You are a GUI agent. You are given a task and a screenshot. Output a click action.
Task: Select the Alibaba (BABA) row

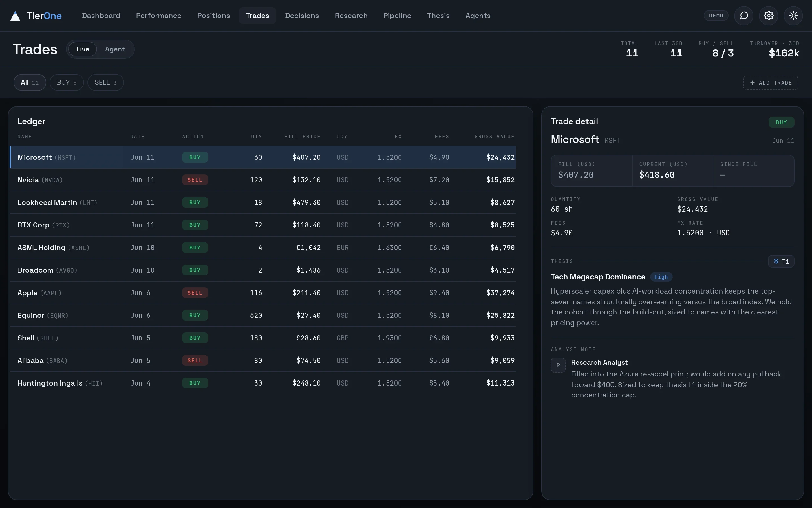click(x=263, y=360)
